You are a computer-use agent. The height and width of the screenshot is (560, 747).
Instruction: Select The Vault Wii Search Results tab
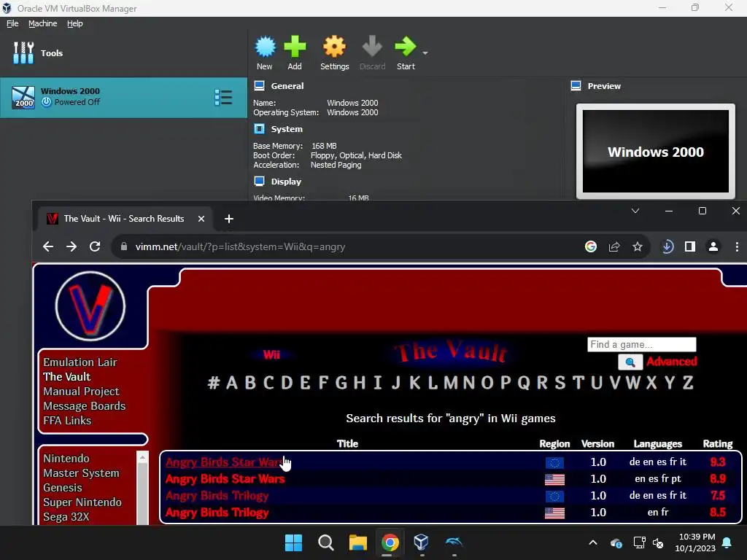pyautogui.click(x=123, y=219)
